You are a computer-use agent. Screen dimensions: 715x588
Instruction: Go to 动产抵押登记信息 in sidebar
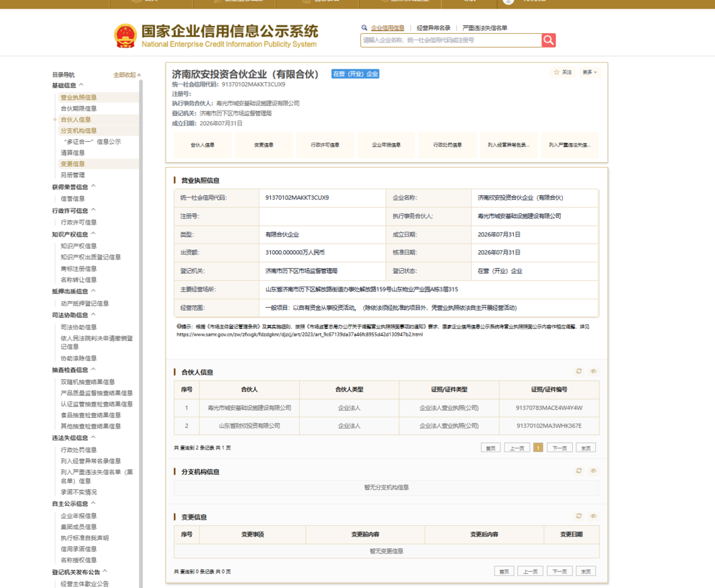click(x=85, y=303)
